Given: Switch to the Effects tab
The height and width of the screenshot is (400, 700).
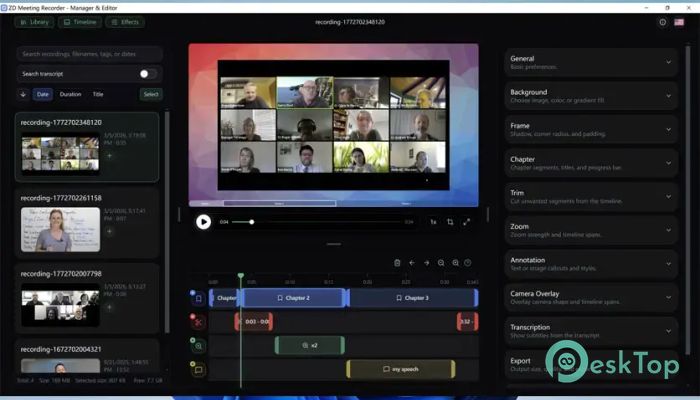Looking at the screenshot, I should click(125, 22).
